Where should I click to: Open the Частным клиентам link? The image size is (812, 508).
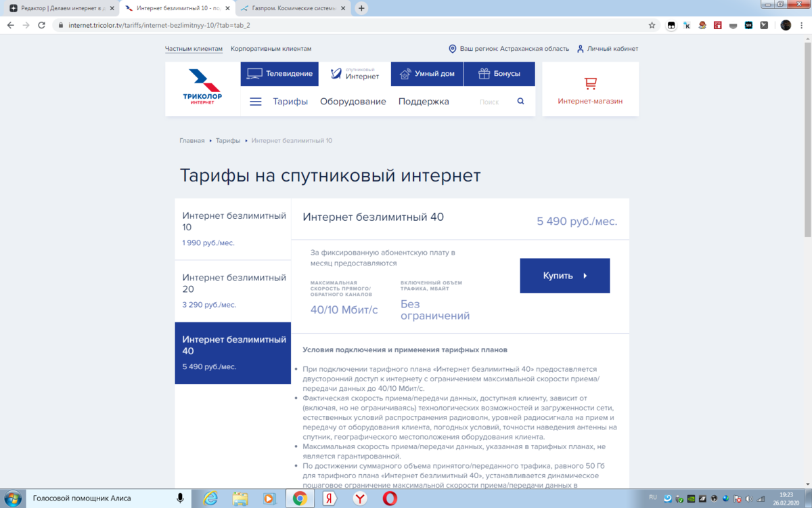coord(194,48)
